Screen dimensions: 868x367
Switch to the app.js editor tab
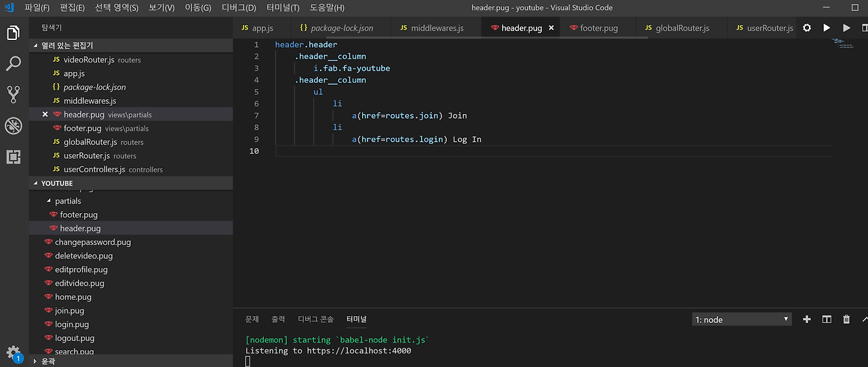262,28
